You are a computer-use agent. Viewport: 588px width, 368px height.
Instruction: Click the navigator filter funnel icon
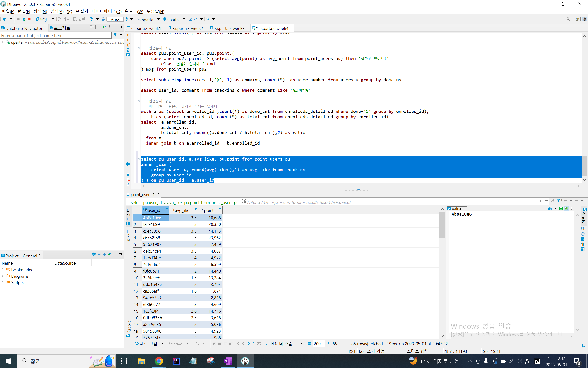click(x=116, y=35)
